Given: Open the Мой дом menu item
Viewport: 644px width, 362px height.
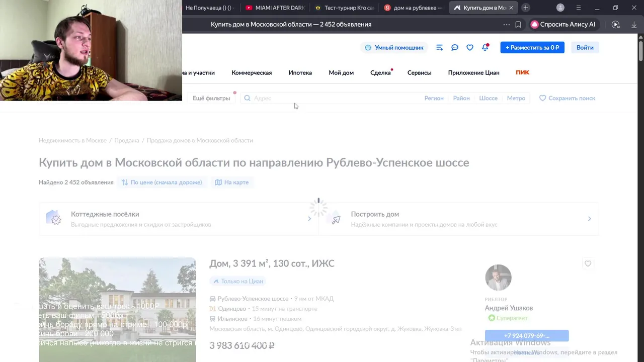Looking at the screenshot, I should pyautogui.click(x=341, y=73).
